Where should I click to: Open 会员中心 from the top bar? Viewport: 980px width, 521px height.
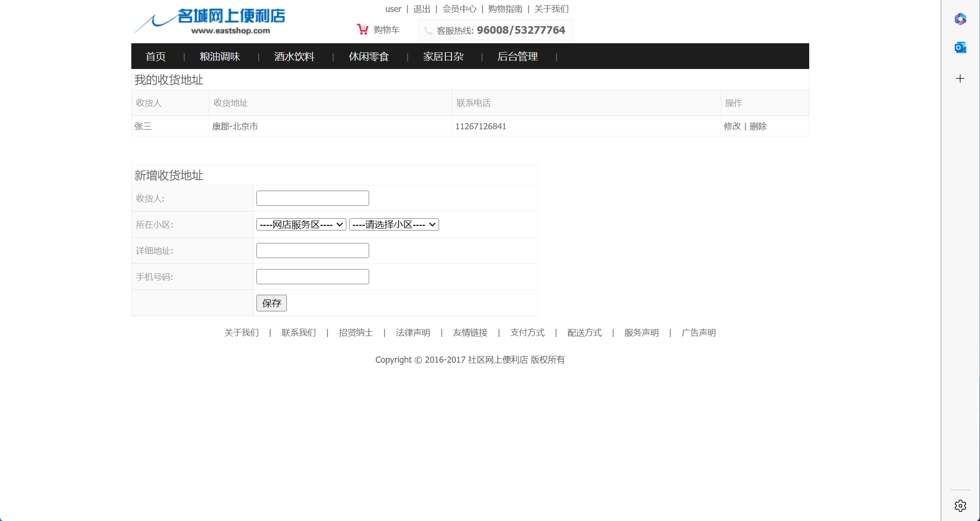pyautogui.click(x=459, y=9)
